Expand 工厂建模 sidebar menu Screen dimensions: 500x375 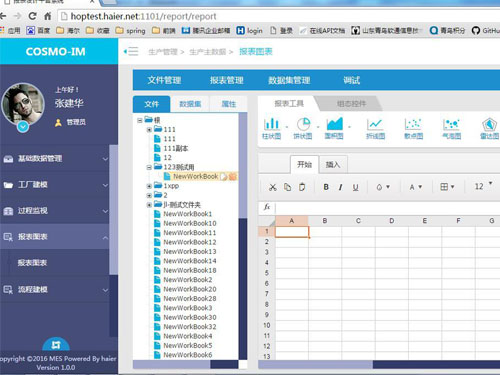(55, 185)
